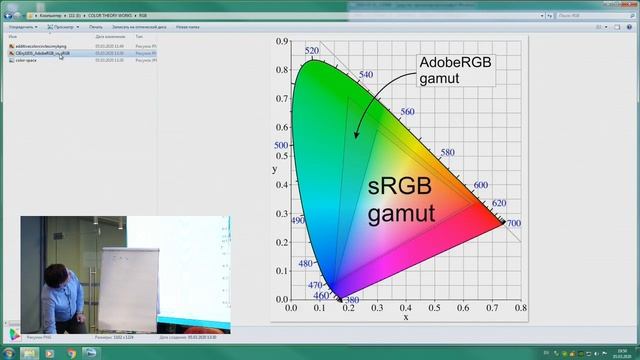Click Записать на оптический диск

(x=139, y=27)
